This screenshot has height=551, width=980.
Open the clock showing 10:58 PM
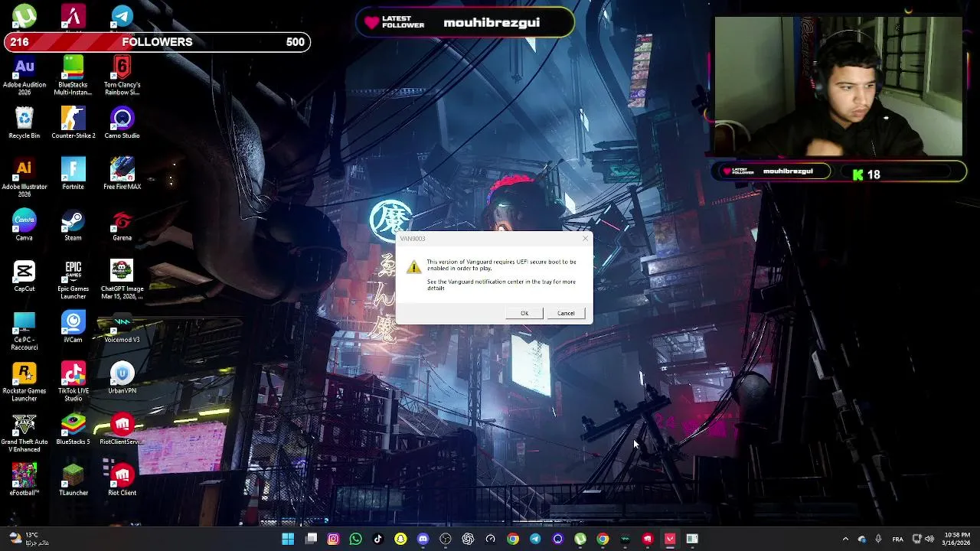[x=957, y=539]
